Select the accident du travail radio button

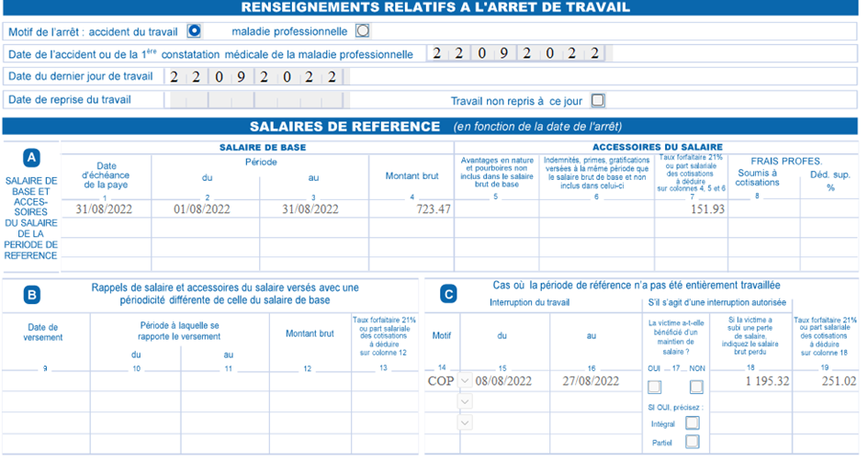pyautogui.click(x=194, y=30)
